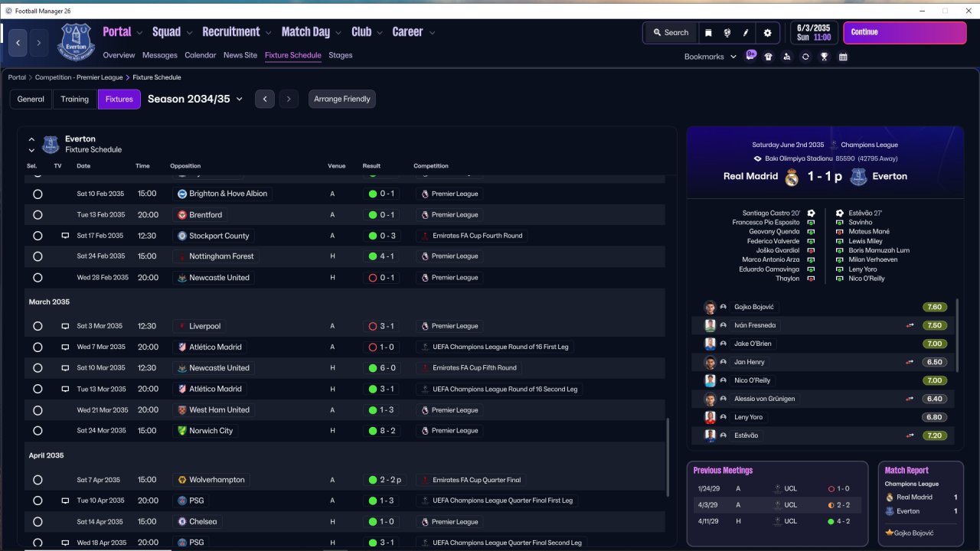This screenshot has height=551, width=980.
Task: Open the shirt squad shortcut icon
Action: 768,57
